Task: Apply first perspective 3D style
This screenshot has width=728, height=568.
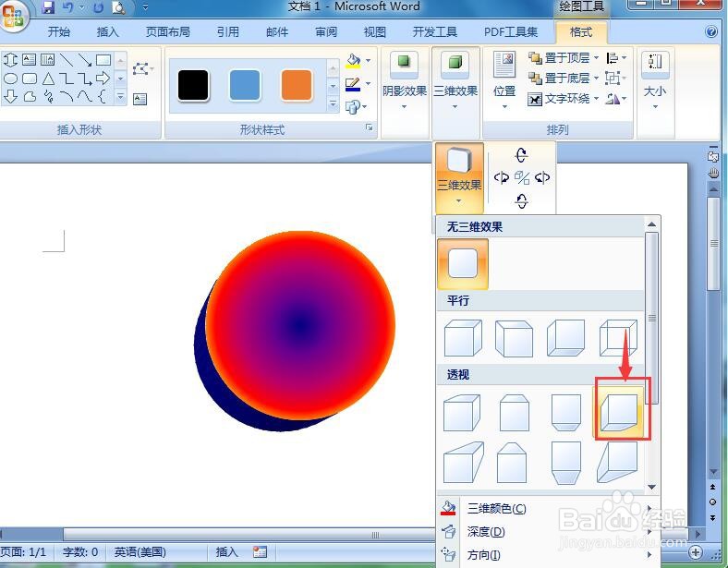Action: pos(462,413)
